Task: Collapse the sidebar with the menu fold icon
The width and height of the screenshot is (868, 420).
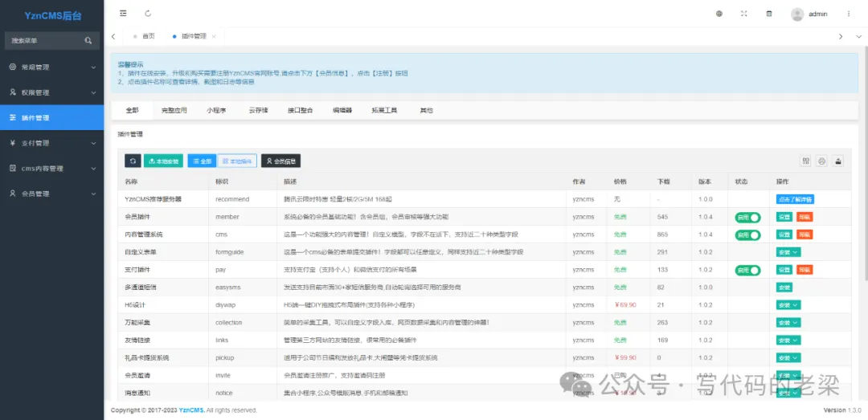Action: coord(123,14)
